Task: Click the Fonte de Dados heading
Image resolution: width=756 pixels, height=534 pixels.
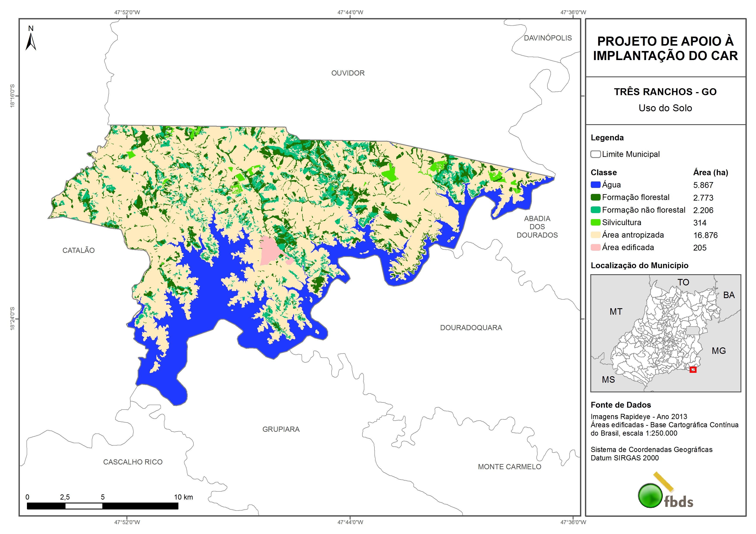Action: [621, 405]
